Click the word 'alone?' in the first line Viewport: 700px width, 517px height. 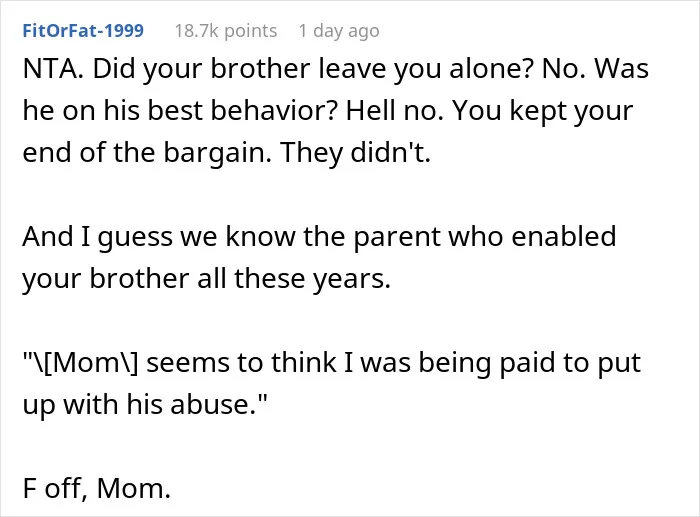[x=491, y=69]
